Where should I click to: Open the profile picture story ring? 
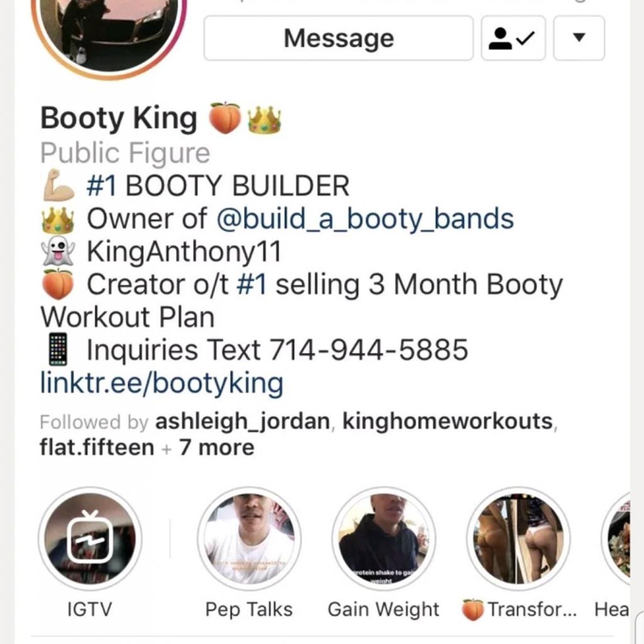pos(108,25)
